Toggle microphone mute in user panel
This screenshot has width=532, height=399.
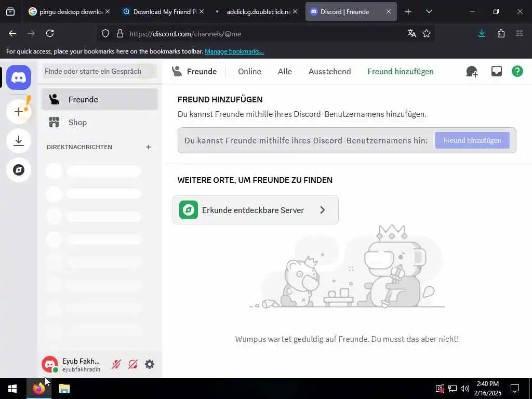[116, 364]
